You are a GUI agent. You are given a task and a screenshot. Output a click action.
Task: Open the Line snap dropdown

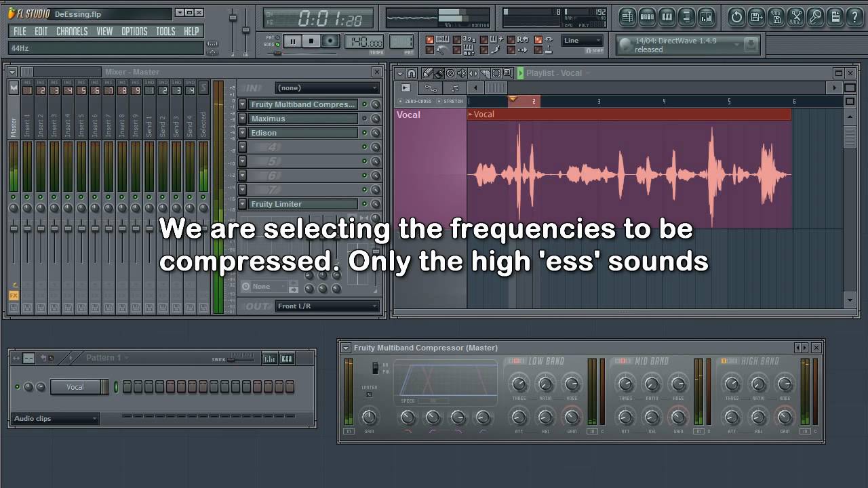point(583,41)
